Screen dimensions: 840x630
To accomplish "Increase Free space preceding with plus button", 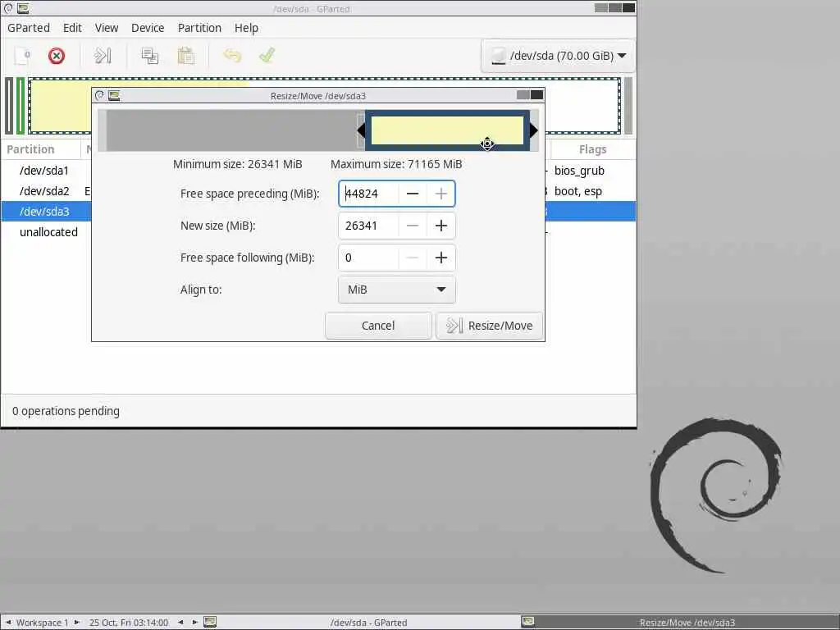I will [x=441, y=194].
